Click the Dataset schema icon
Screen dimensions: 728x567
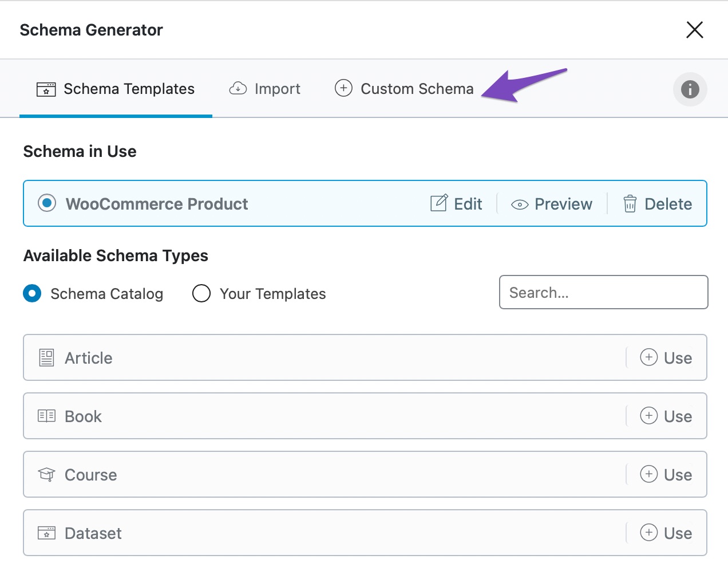(46, 533)
